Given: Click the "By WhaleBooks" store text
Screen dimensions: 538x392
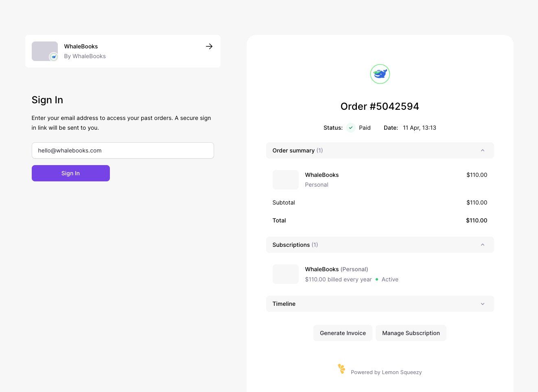Looking at the screenshot, I should (x=85, y=56).
